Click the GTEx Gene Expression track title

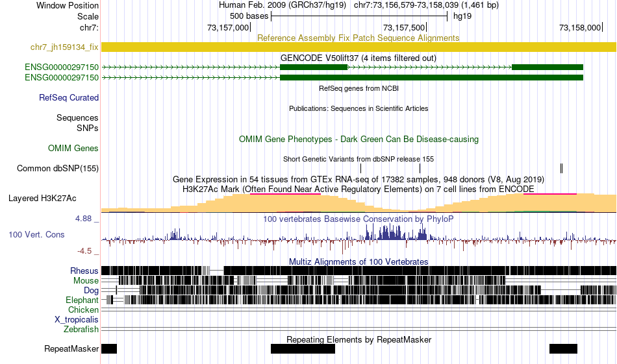(x=359, y=179)
